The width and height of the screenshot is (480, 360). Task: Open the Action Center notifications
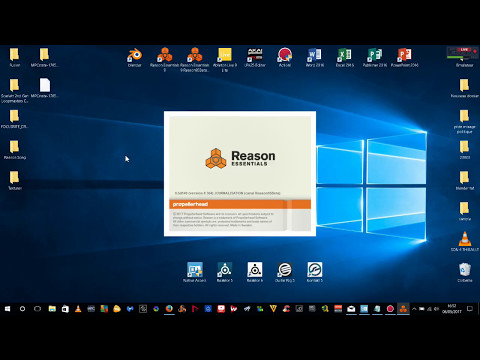pos(470,309)
